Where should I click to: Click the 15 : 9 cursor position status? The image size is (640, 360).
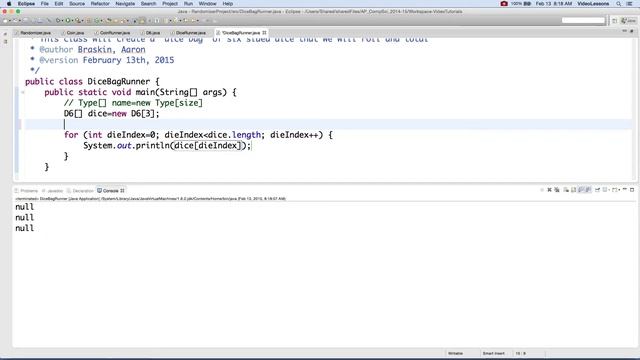click(520, 353)
